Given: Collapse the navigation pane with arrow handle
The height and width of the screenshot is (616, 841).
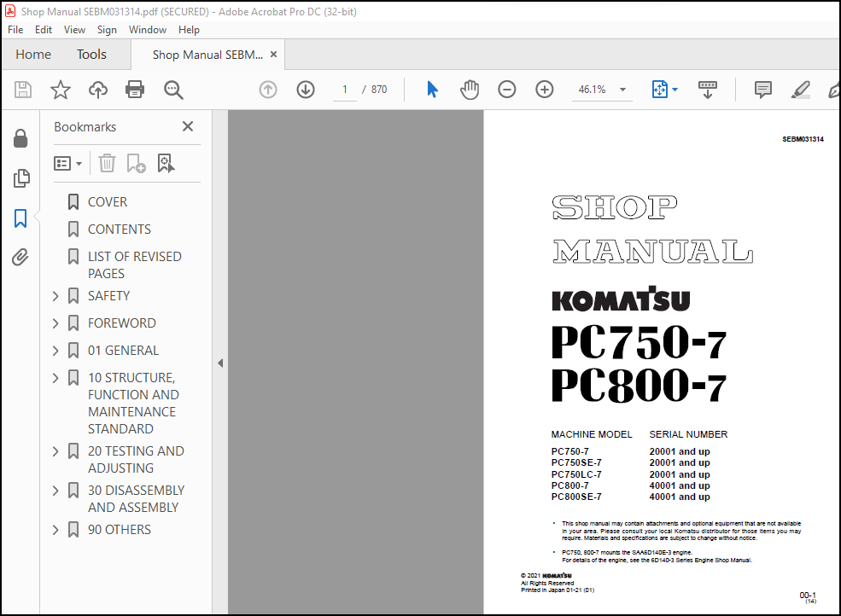Looking at the screenshot, I should 220,363.
